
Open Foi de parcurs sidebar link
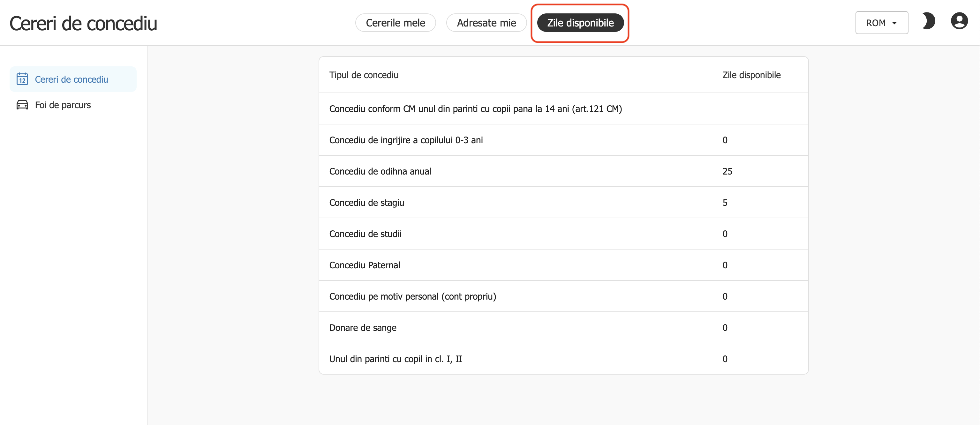point(63,105)
